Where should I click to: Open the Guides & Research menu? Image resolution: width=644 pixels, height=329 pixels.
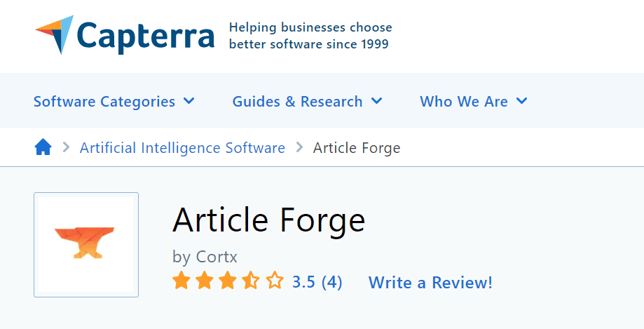pyautogui.click(x=297, y=101)
